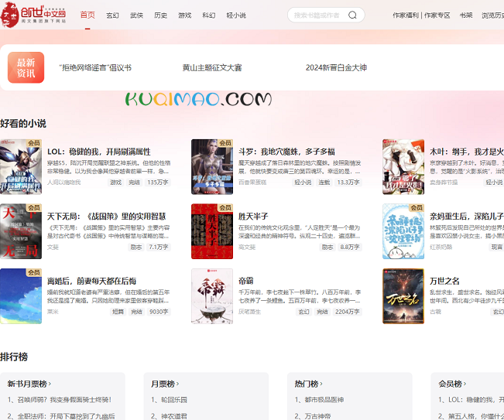Open the 武侠 category
504x420 pixels.
pos(136,15)
